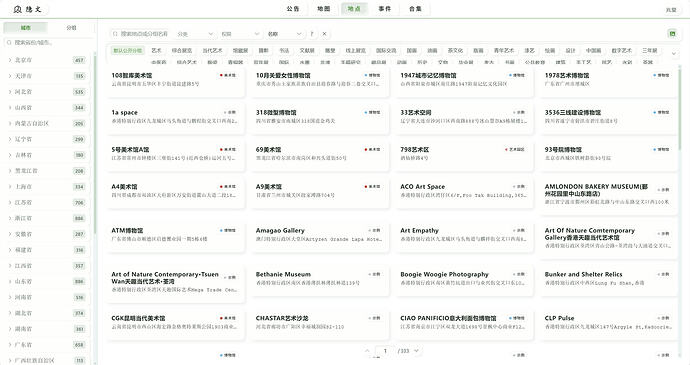Expand 吉林省 tree node

pyautogui.click(x=10, y=155)
